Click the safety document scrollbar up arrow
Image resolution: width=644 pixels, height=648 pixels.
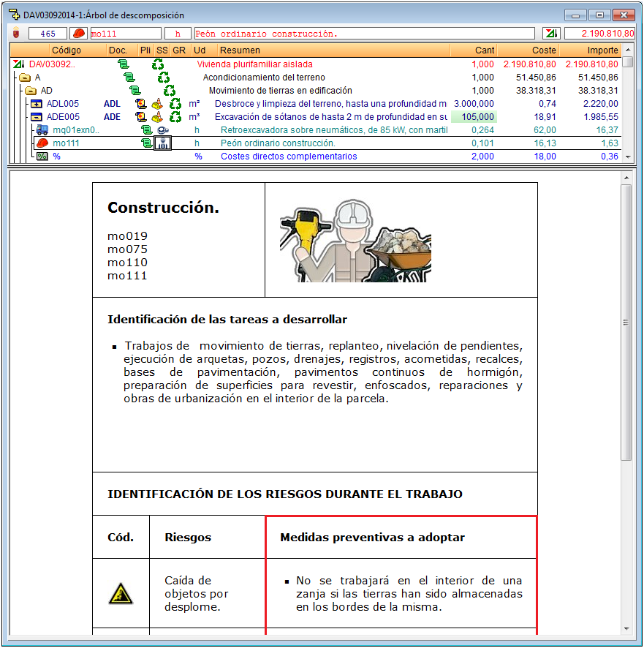point(626,178)
